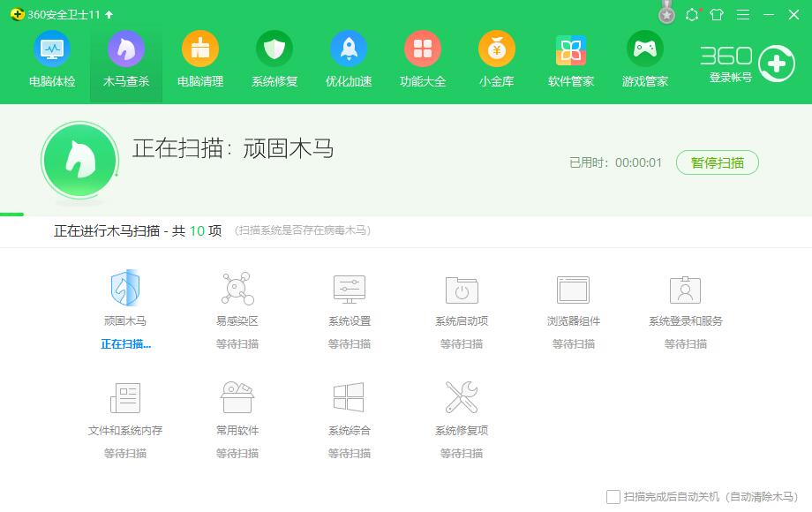
Task: Click the 系统修复项 wrench screwdriver icon
Action: click(x=462, y=397)
